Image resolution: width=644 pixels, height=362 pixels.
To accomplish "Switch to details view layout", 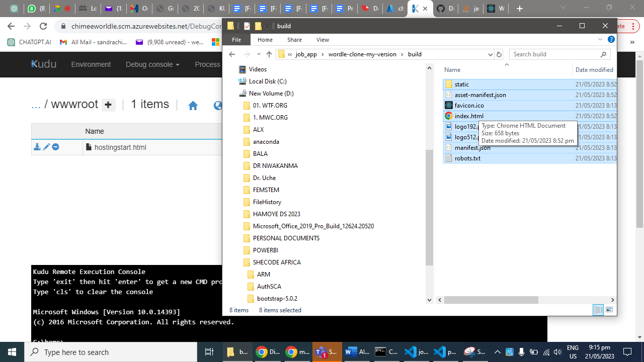I will coord(598,310).
